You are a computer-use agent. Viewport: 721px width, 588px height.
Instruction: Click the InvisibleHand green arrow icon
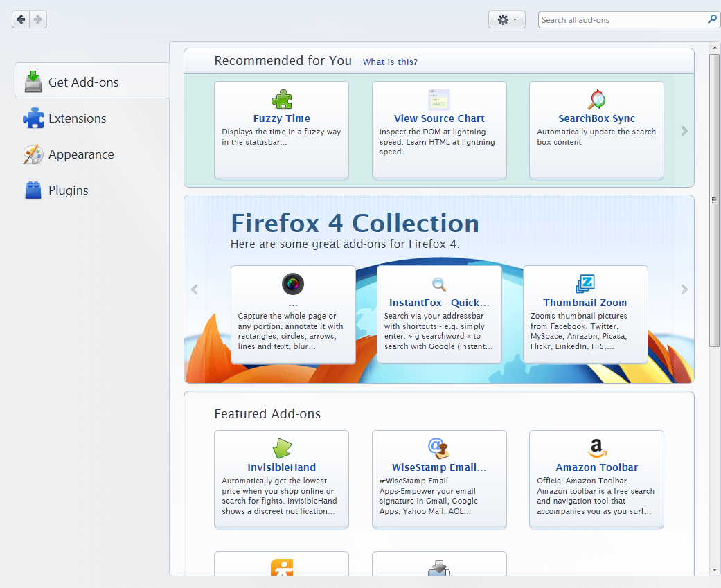click(281, 448)
